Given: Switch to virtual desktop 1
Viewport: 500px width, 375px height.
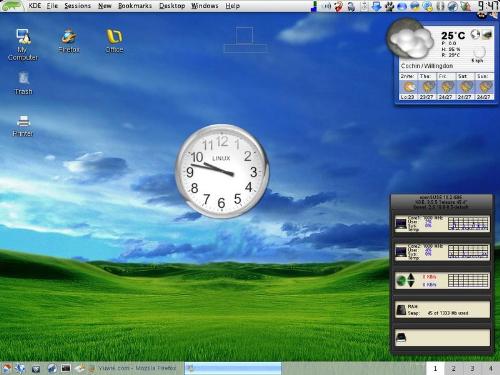Looking at the screenshot, I should pyautogui.click(x=435, y=368).
